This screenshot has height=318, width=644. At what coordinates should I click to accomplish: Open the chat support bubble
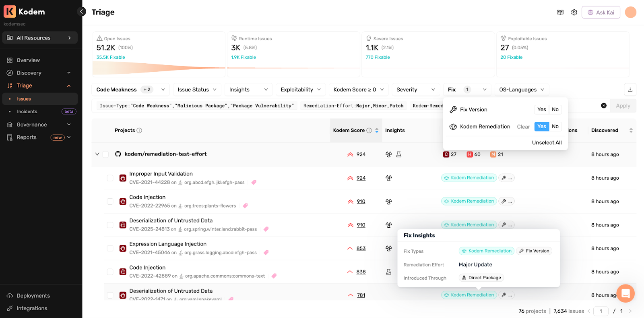click(625, 293)
